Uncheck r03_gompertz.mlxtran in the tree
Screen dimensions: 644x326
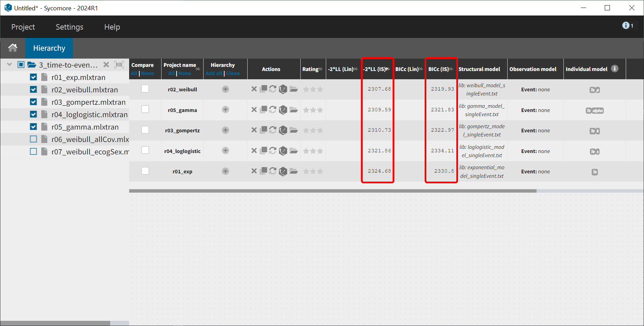(33, 102)
